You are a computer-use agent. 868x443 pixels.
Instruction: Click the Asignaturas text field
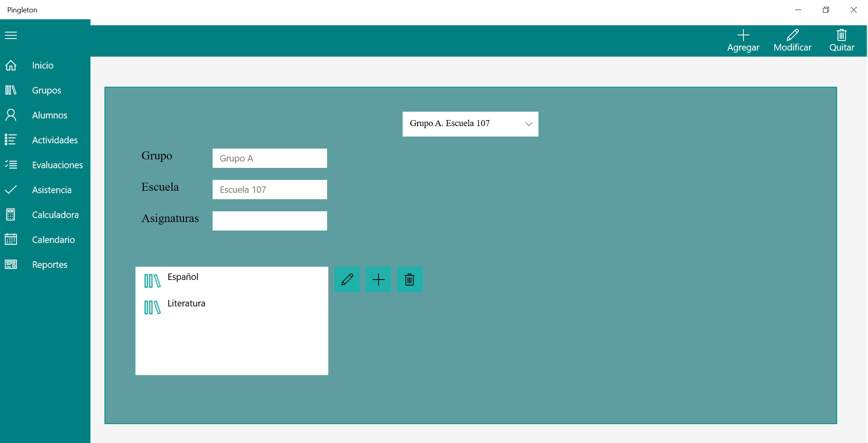(270, 221)
